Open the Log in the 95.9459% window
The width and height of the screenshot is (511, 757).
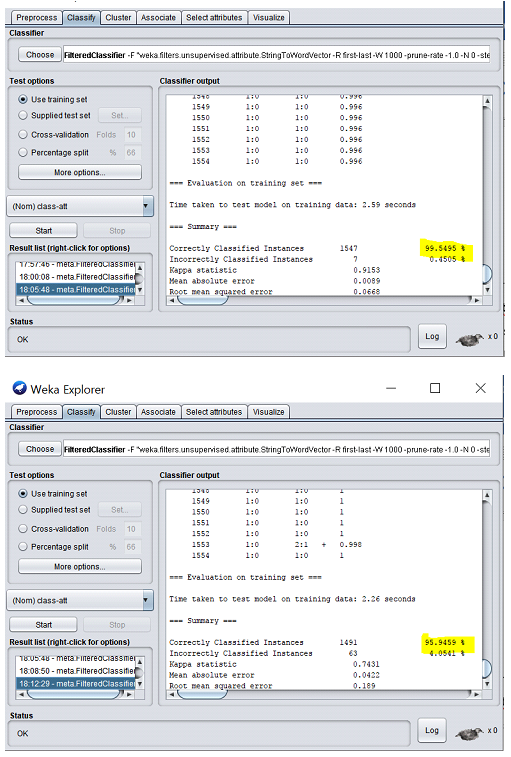point(432,730)
